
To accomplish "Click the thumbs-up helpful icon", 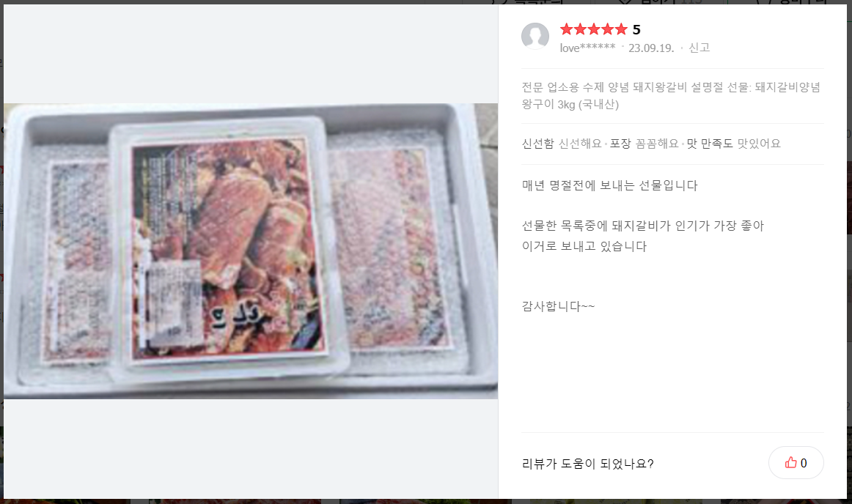I will pyautogui.click(x=790, y=463).
